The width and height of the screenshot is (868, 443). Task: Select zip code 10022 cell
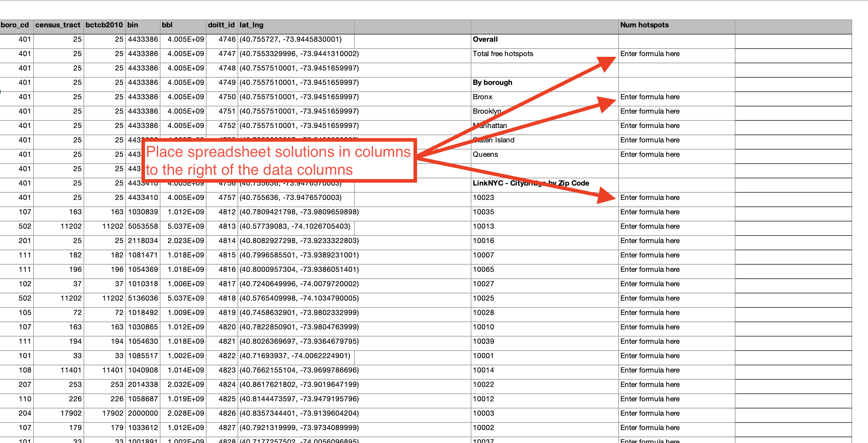click(545, 387)
